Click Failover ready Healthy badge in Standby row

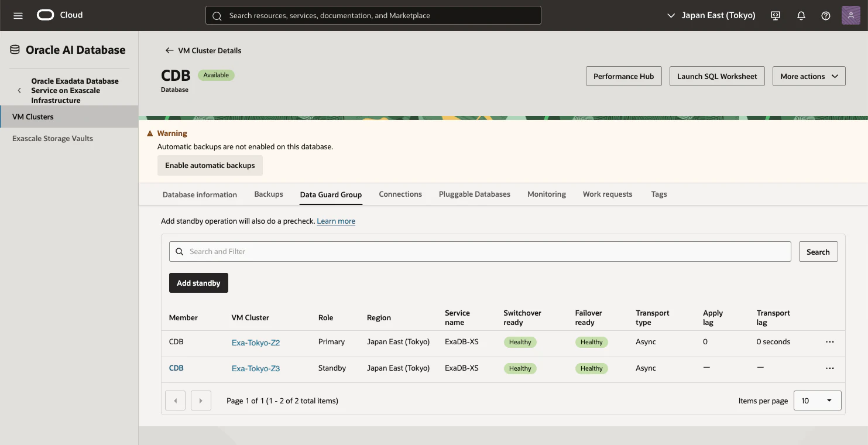pyautogui.click(x=592, y=368)
